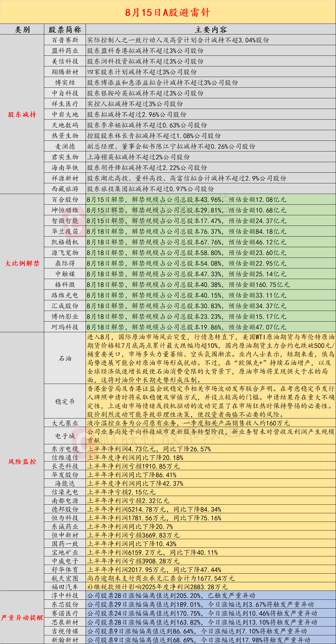The height and width of the screenshot is (644, 336).
Task: Select stock name 博实结
Action: click(x=65, y=82)
